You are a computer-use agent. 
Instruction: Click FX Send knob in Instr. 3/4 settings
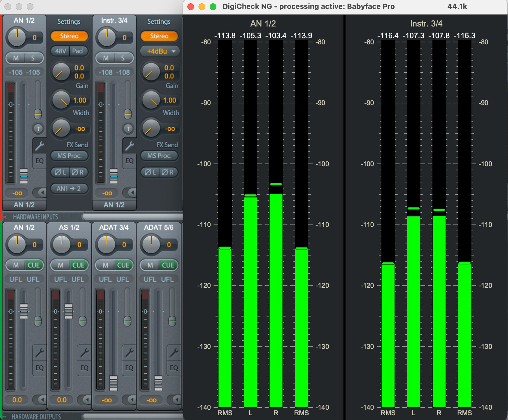pyautogui.click(x=151, y=128)
